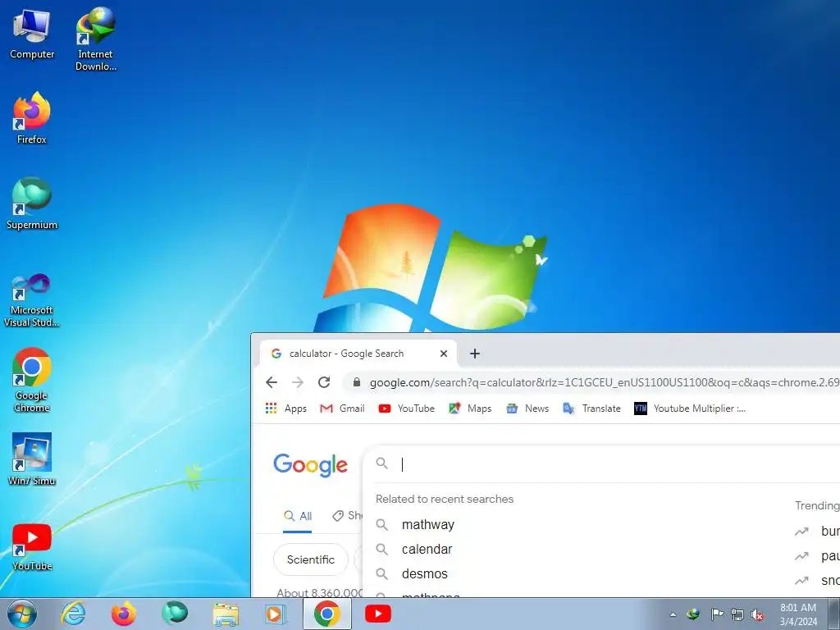840x630 pixels.
Task: Go back in Chrome
Action: [x=272, y=382]
